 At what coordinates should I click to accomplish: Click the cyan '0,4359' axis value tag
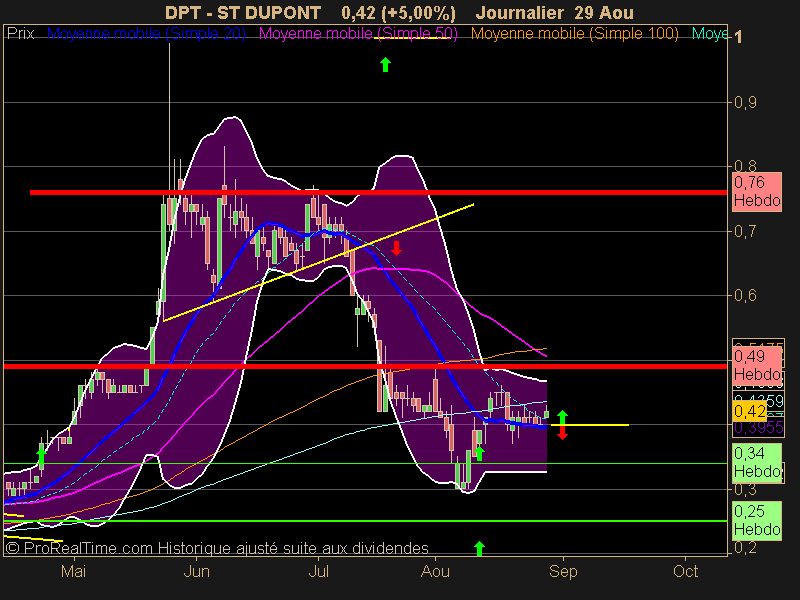pos(758,401)
